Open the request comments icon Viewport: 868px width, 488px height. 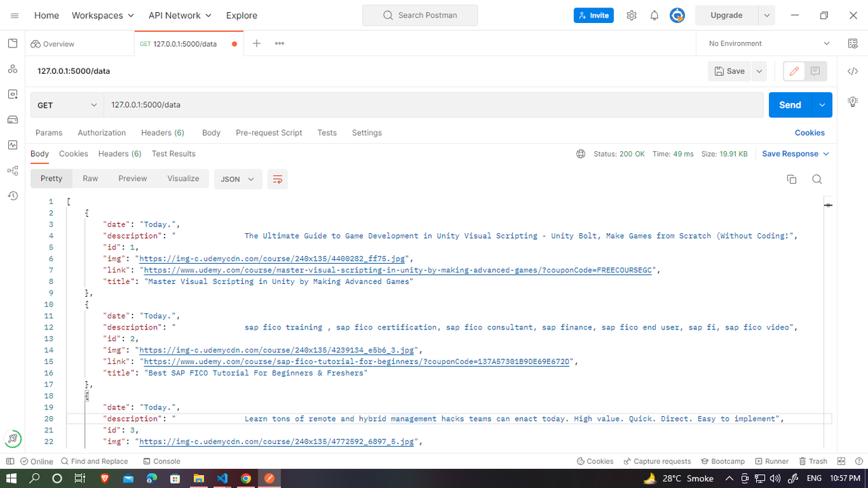815,71
